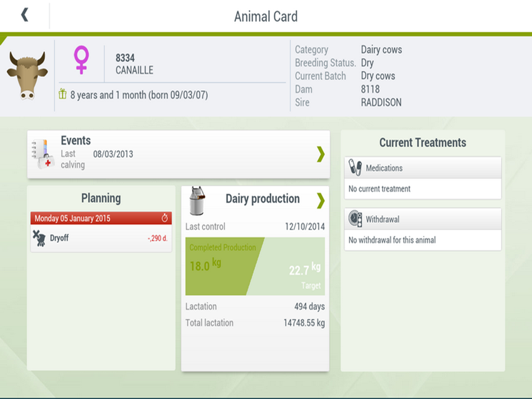Click the age text born 09/03/07
Viewport: 532px width, 399px height.
tap(139, 95)
